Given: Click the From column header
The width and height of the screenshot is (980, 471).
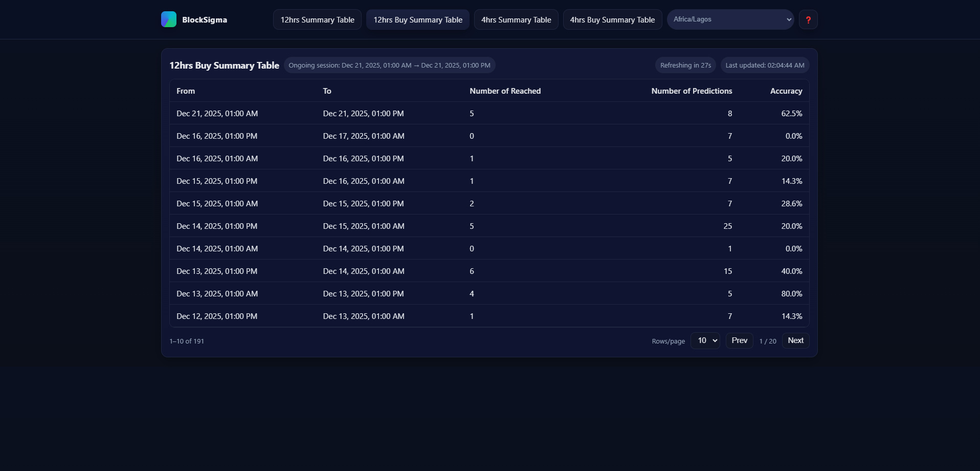Looking at the screenshot, I should tap(186, 91).
